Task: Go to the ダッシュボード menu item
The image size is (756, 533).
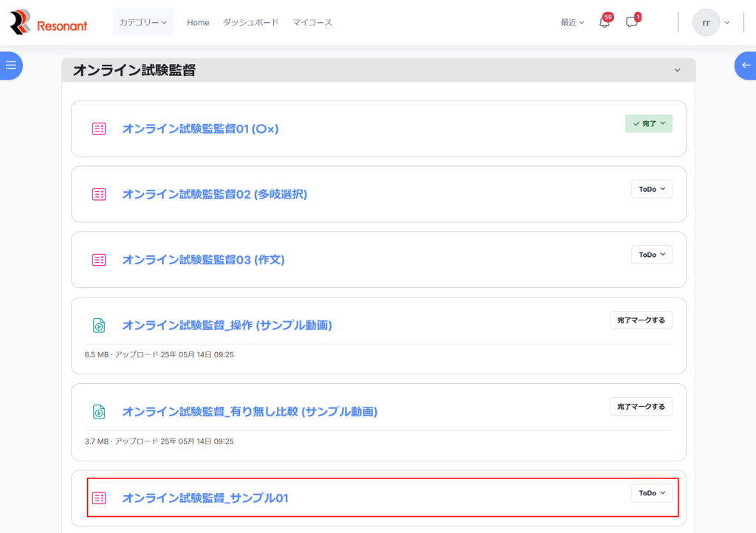Action: point(251,23)
